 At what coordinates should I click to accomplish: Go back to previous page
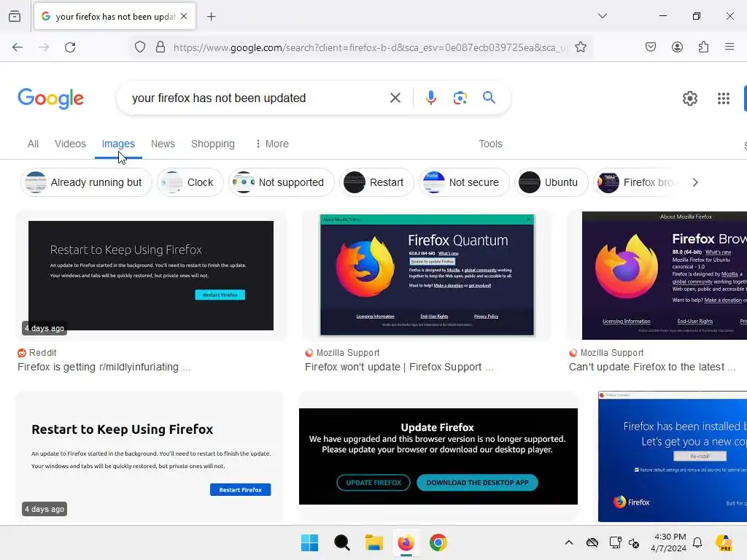coord(18,47)
